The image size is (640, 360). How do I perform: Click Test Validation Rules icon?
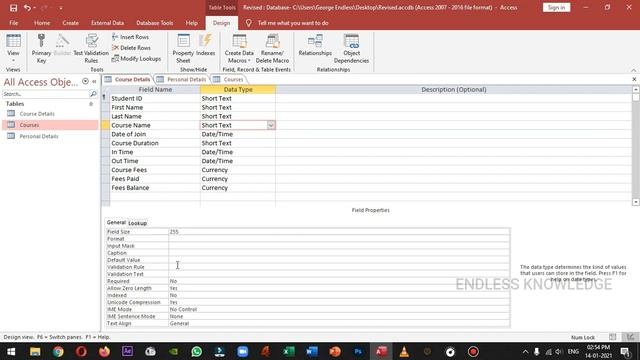click(x=91, y=48)
